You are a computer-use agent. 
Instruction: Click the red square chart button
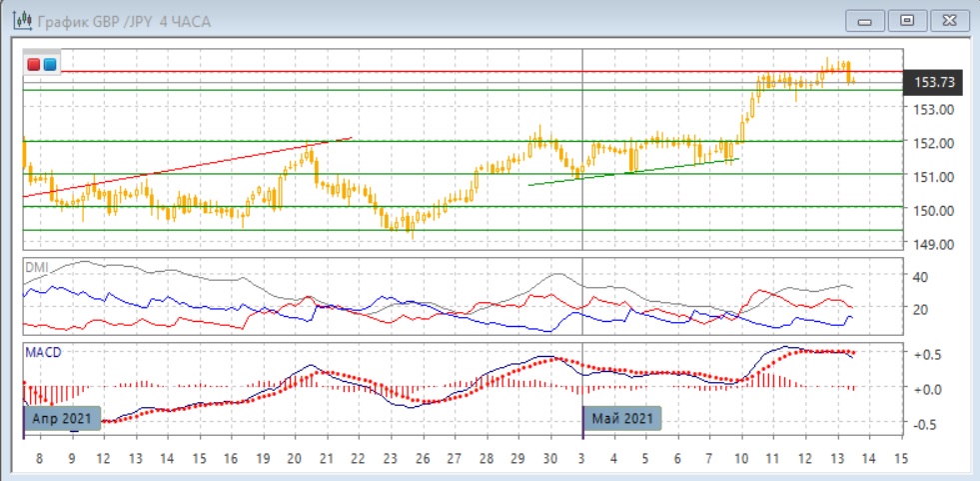coord(34,65)
